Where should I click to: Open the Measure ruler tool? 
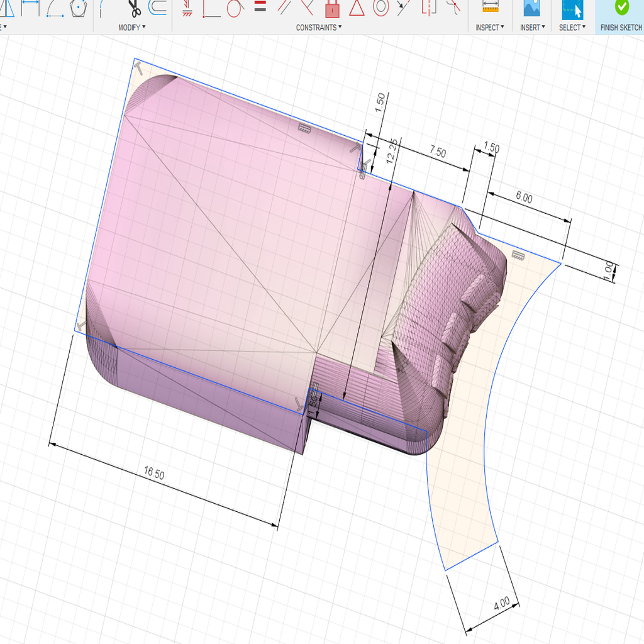pyautogui.click(x=490, y=6)
